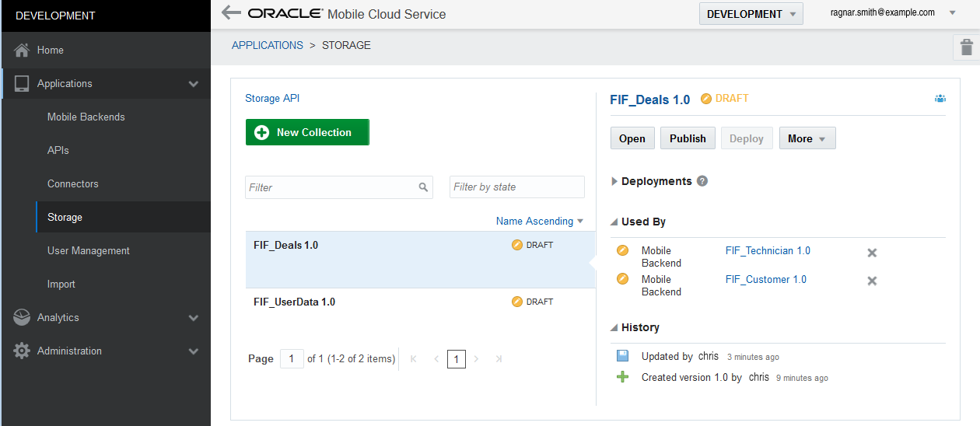Click the trash delete icon
This screenshot has height=426, width=980.
(x=966, y=47)
